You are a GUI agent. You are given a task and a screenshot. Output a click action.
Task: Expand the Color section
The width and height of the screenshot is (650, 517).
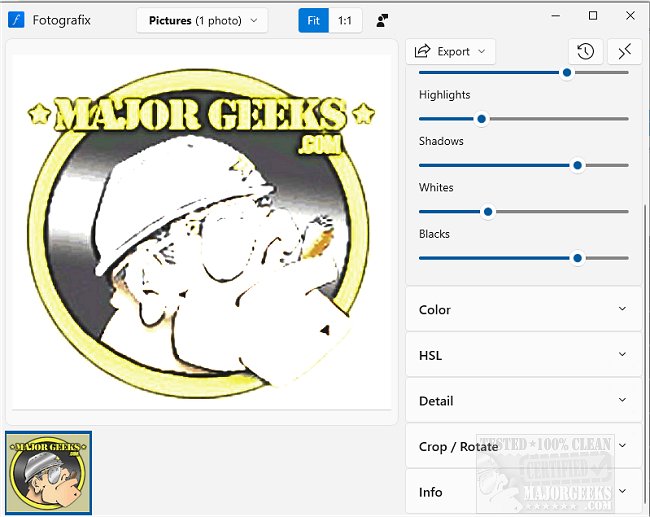[x=524, y=309]
